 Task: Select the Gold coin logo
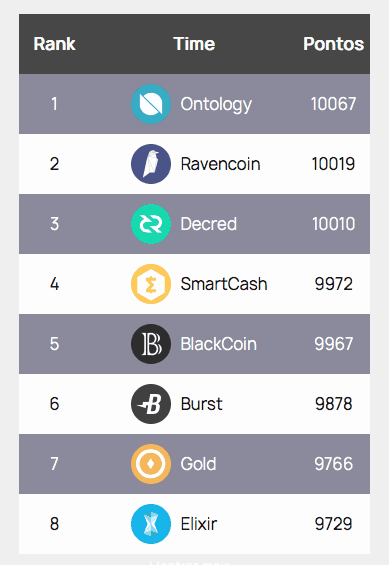pos(151,464)
